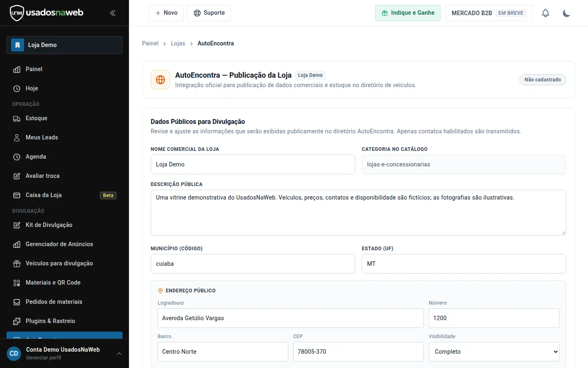Click the AutoEncontra globe icon
Image resolution: width=588 pixels, height=368 pixels.
pos(160,80)
